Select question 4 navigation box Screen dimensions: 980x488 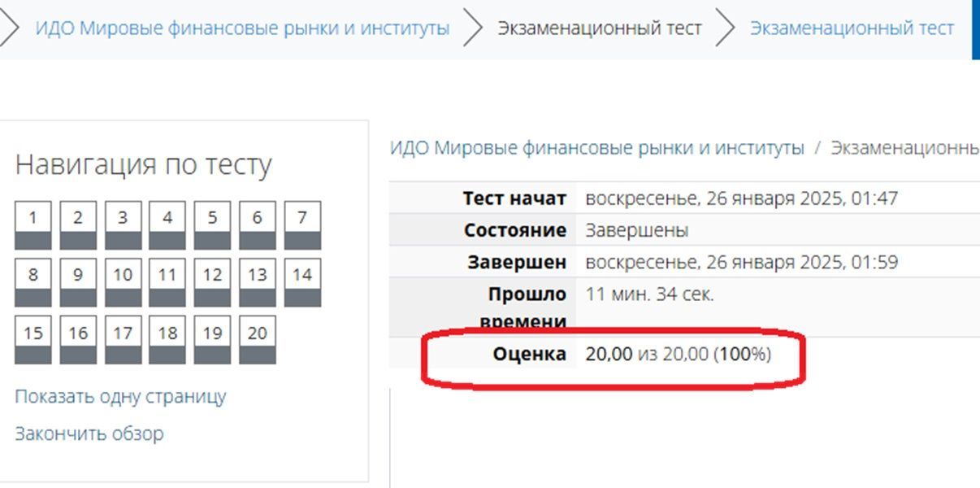tap(167, 225)
